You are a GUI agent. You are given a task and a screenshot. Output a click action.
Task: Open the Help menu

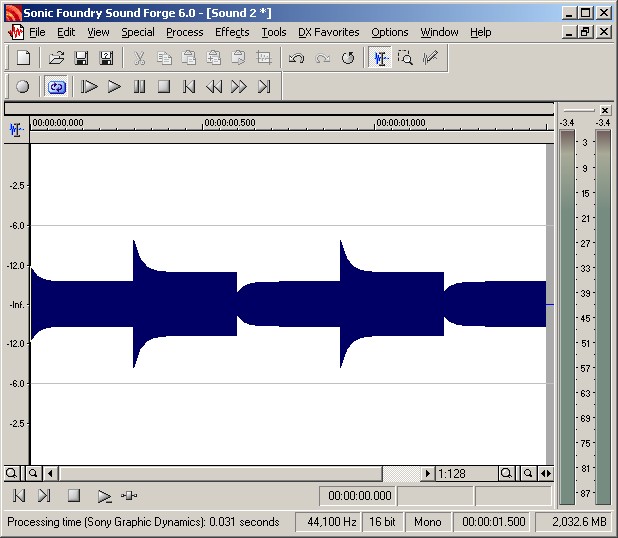[x=480, y=32]
